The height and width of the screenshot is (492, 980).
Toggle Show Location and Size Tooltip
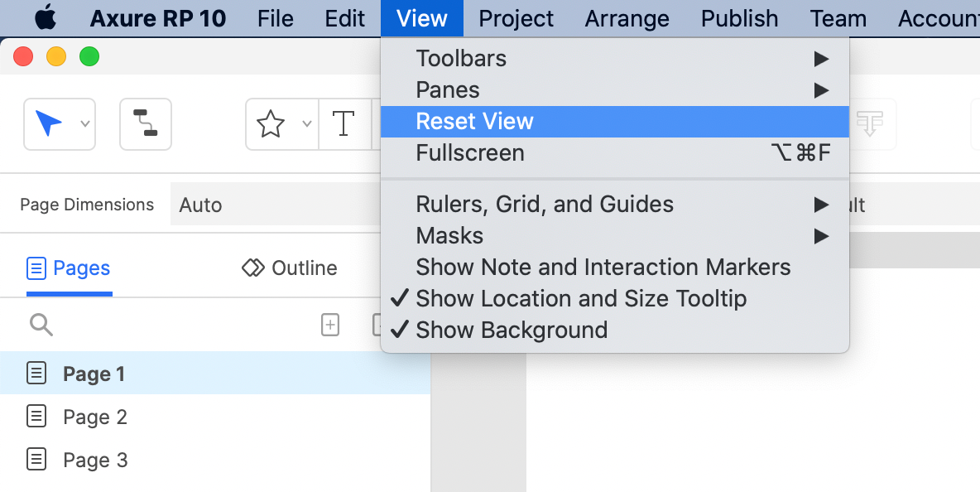pos(581,298)
